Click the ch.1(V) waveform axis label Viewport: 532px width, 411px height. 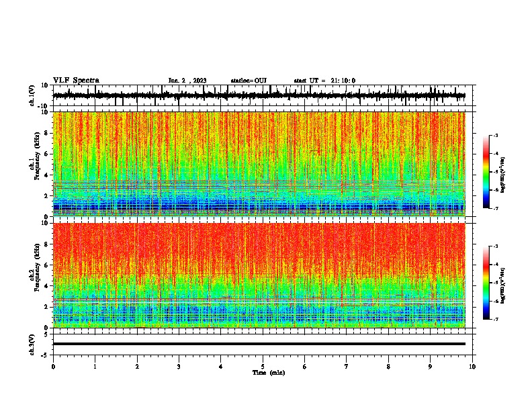tap(32, 95)
